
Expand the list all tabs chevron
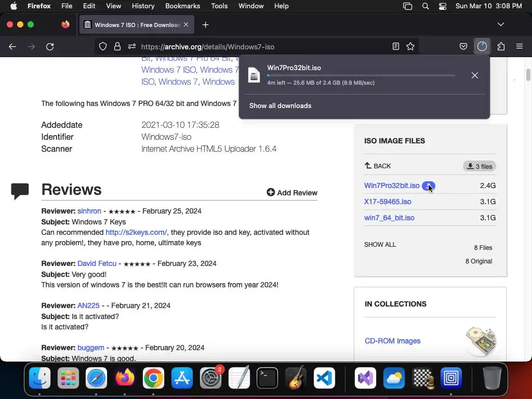point(501,24)
